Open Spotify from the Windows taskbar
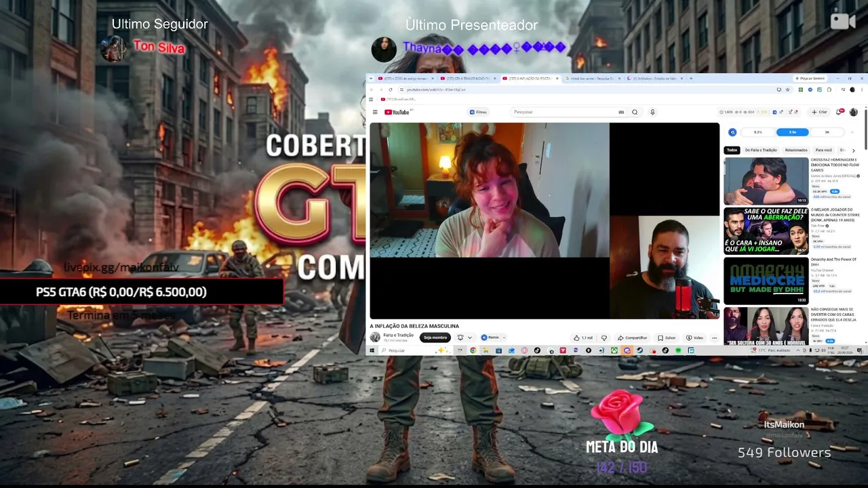 tap(678, 350)
